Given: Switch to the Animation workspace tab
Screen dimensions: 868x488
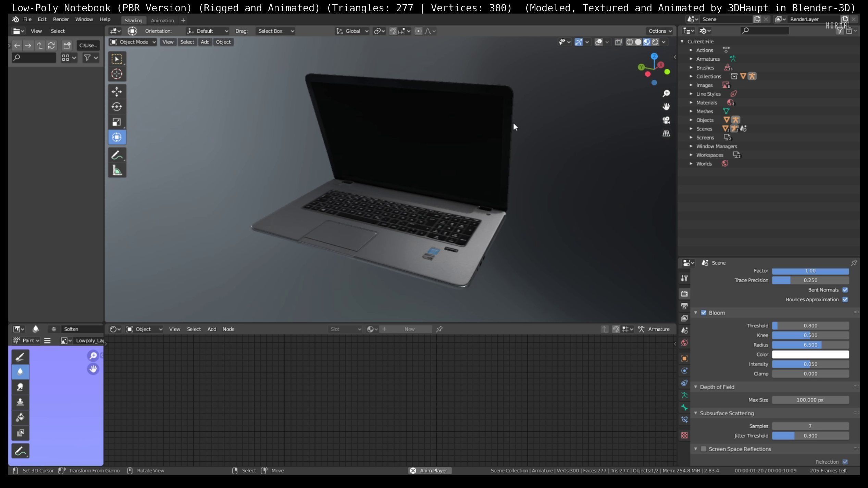Looking at the screenshot, I should pyautogui.click(x=162, y=20).
